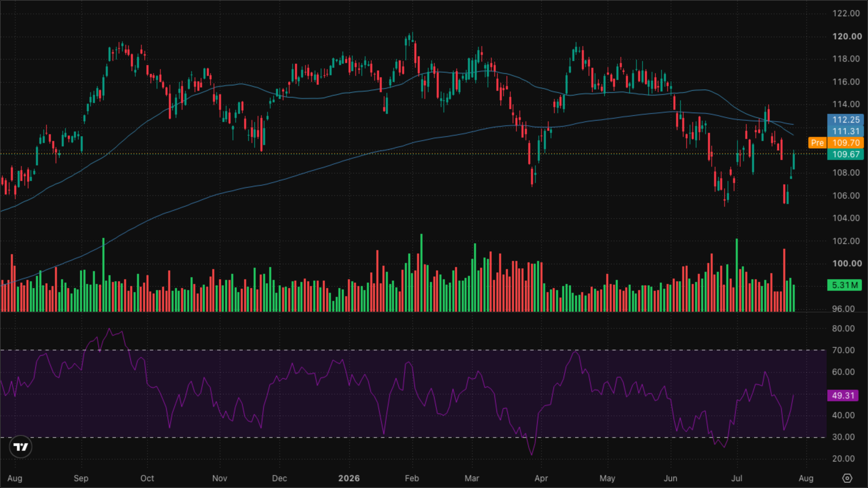868x488 pixels.
Task: Select the orange Pre pre-market label
Action: tap(817, 143)
